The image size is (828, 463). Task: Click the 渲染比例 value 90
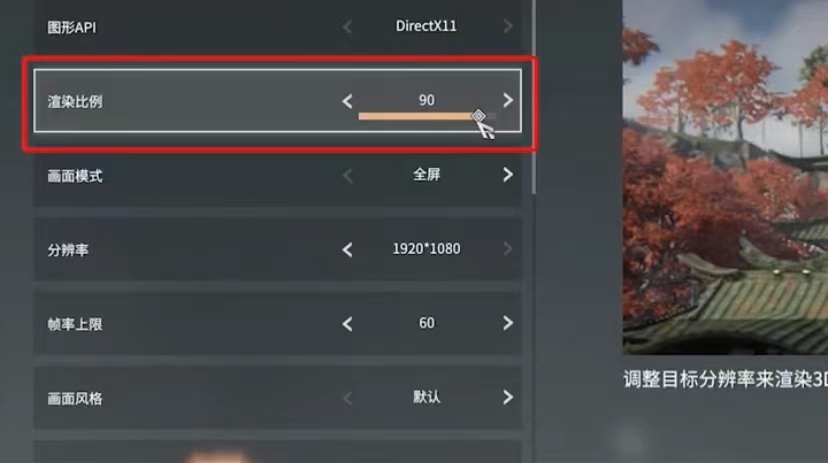click(x=427, y=100)
